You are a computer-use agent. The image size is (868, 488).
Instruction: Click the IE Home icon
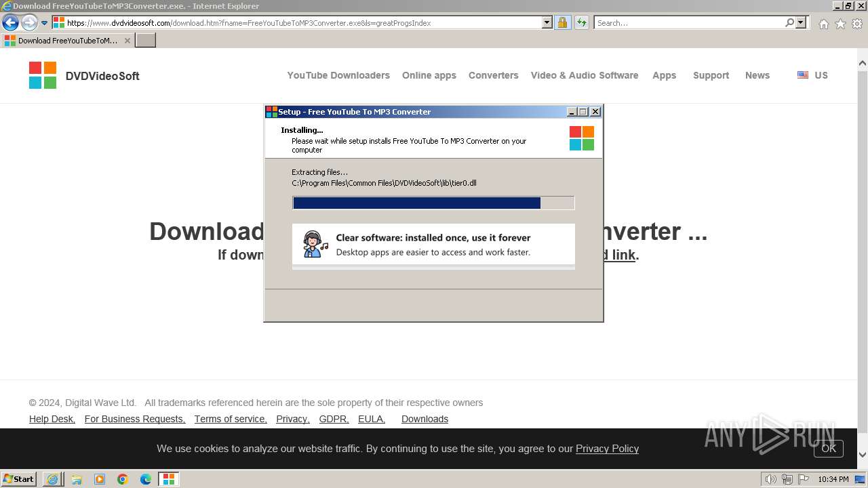pyautogui.click(x=823, y=24)
